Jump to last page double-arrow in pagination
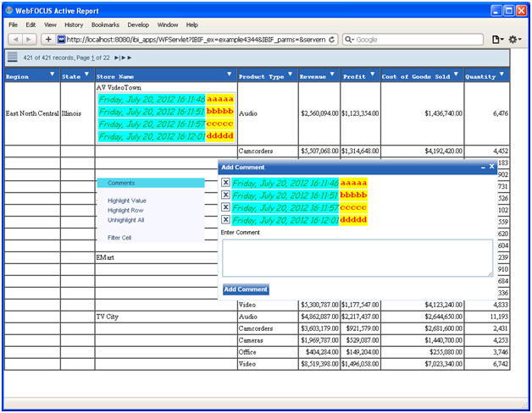Viewport: 532px width, 413px height. pyautogui.click(x=127, y=58)
